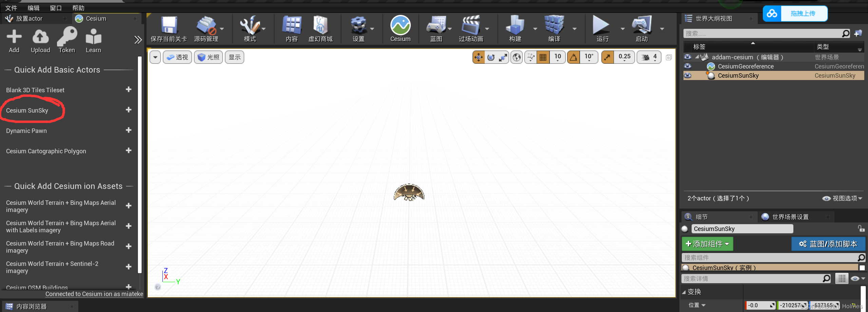Toggle the actor lock icon in Details
Viewport: 868px width, 312px height.
pos(861,229)
